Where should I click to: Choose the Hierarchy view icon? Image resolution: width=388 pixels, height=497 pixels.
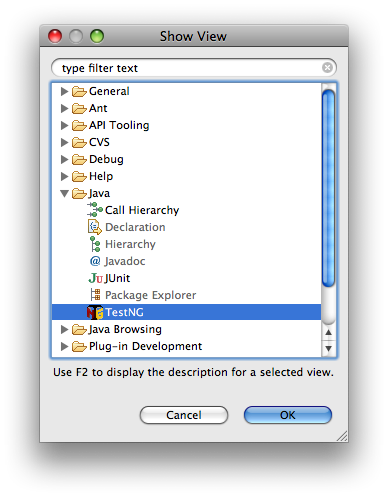point(95,244)
